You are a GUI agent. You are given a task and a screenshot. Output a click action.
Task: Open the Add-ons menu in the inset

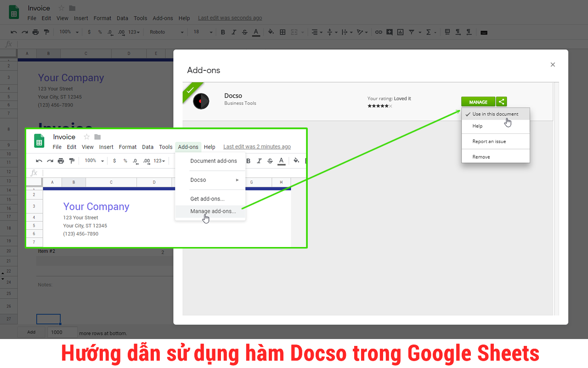coord(188,147)
